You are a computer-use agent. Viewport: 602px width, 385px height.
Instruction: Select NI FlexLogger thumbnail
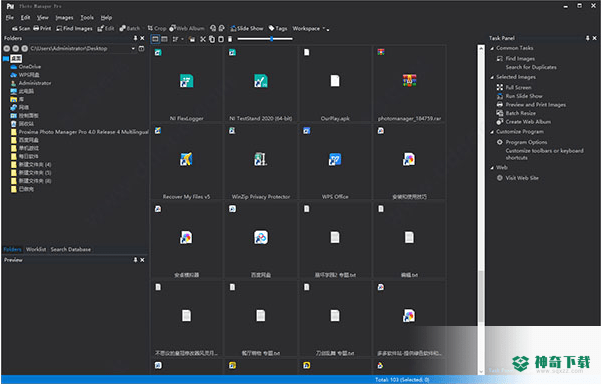(x=187, y=84)
